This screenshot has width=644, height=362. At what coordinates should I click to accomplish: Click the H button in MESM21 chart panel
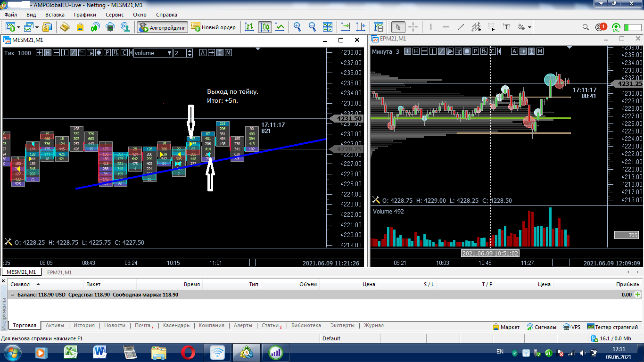coord(48,53)
